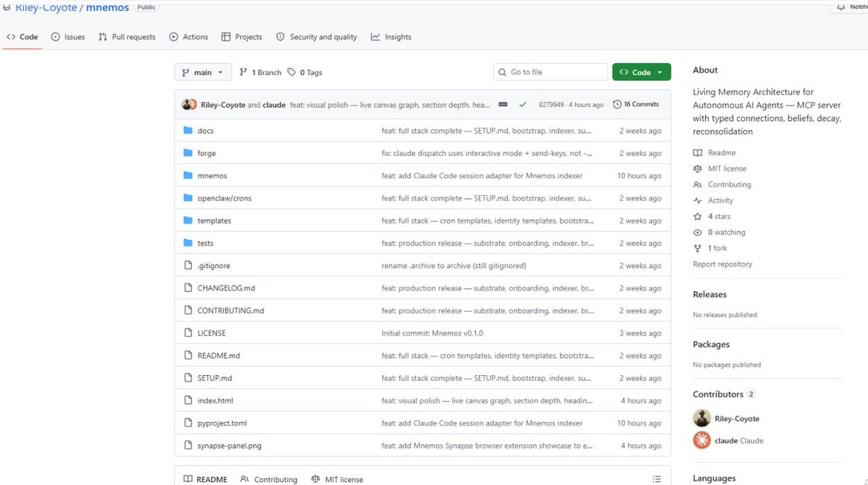Open the Insights tab
Screen dimensions: 868x485
point(391,37)
